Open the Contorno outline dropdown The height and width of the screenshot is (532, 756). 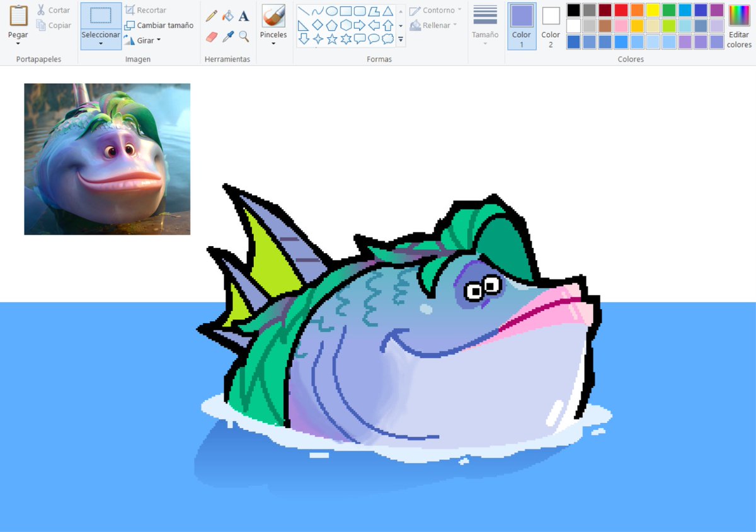point(435,11)
